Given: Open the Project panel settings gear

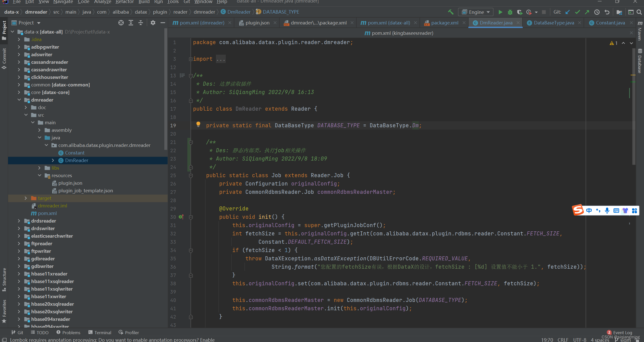Looking at the screenshot, I should coord(153,23).
